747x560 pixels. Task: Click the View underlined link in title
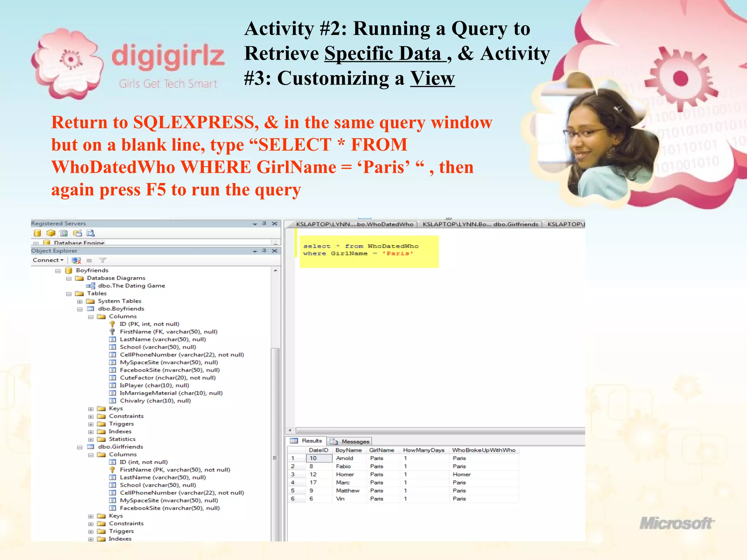coord(433,78)
